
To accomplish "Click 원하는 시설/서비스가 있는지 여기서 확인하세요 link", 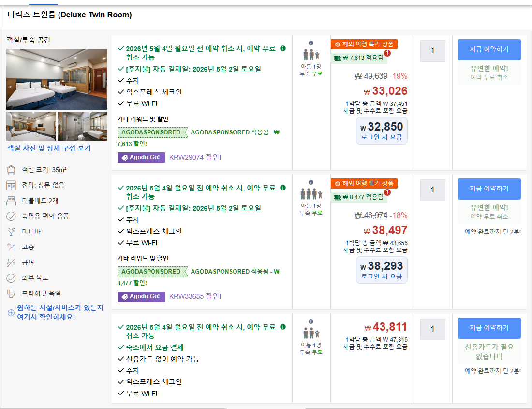I will pos(60,312).
